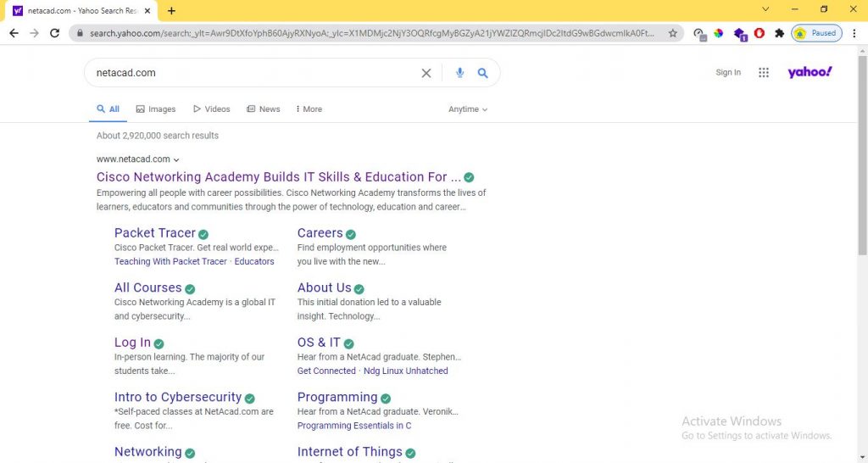This screenshot has height=463, width=868.
Task: Open Programming Essentials in C sublink
Action: click(x=354, y=426)
